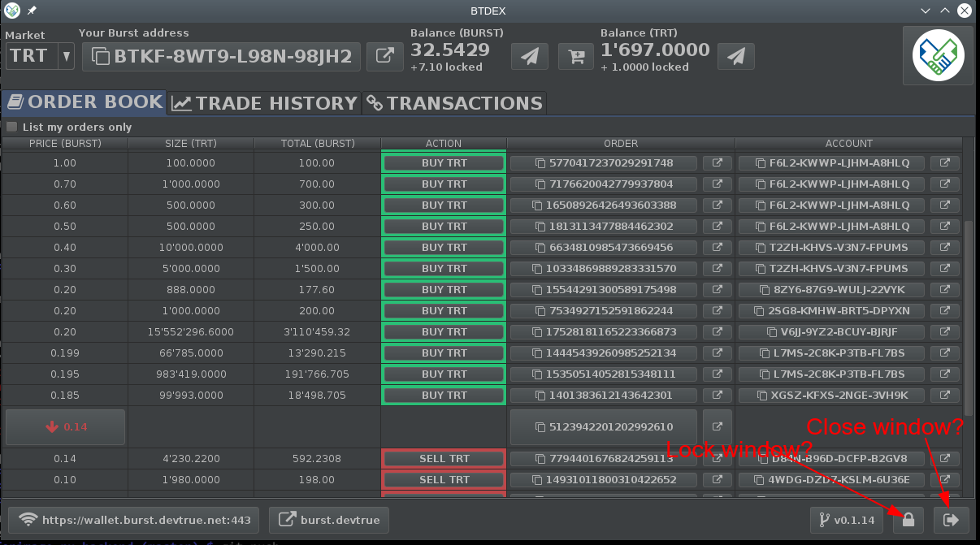This screenshot has width=980, height=545.
Task: Sort by PRICE (BURST) column header
Action: click(x=65, y=144)
